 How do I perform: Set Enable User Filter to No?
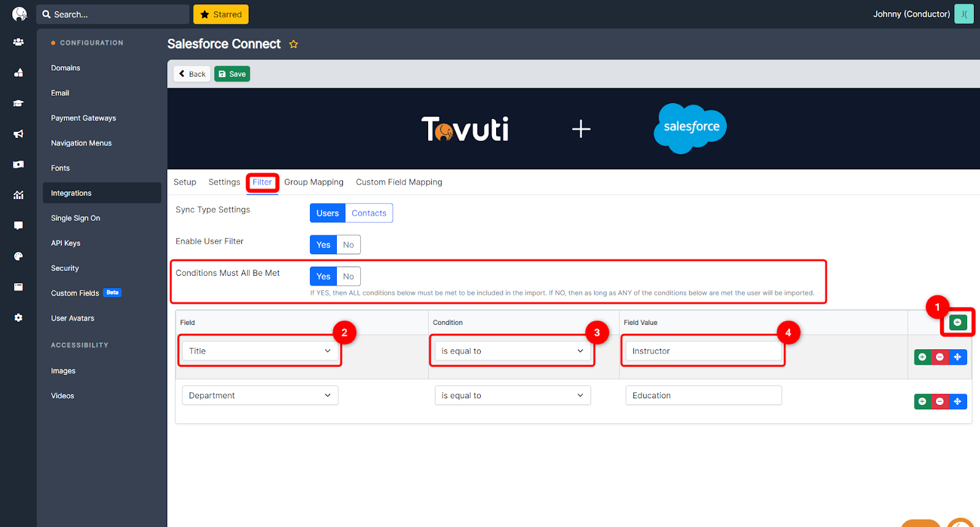pos(349,245)
